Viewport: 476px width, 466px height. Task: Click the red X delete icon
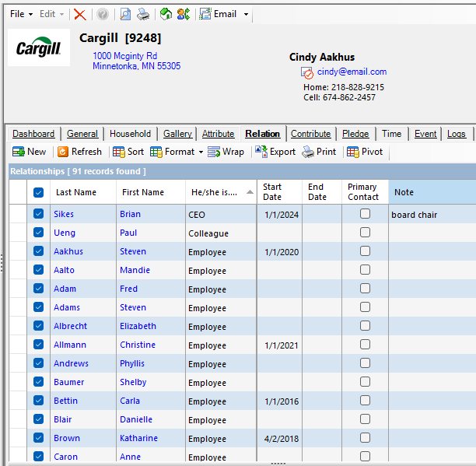[80, 14]
